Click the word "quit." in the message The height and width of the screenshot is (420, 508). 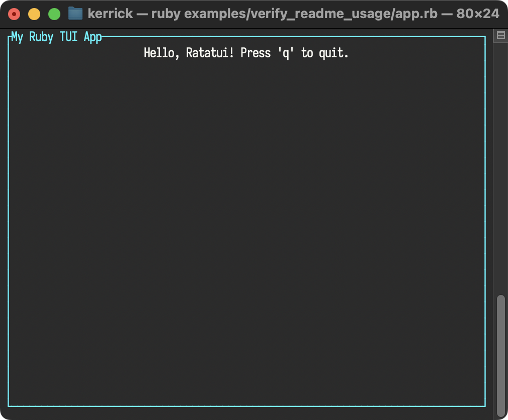click(333, 53)
